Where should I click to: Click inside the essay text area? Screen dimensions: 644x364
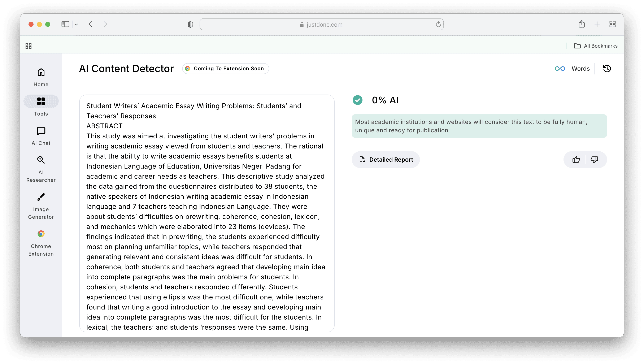tap(206, 212)
